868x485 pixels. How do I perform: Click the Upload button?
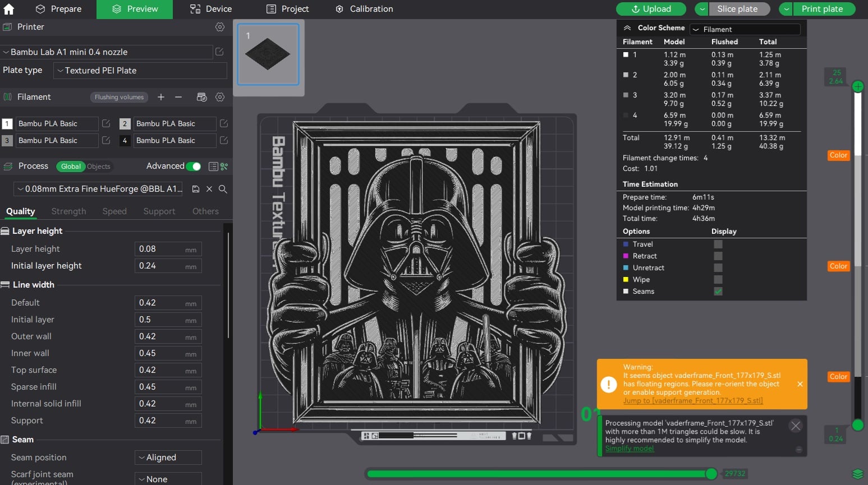tap(651, 9)
